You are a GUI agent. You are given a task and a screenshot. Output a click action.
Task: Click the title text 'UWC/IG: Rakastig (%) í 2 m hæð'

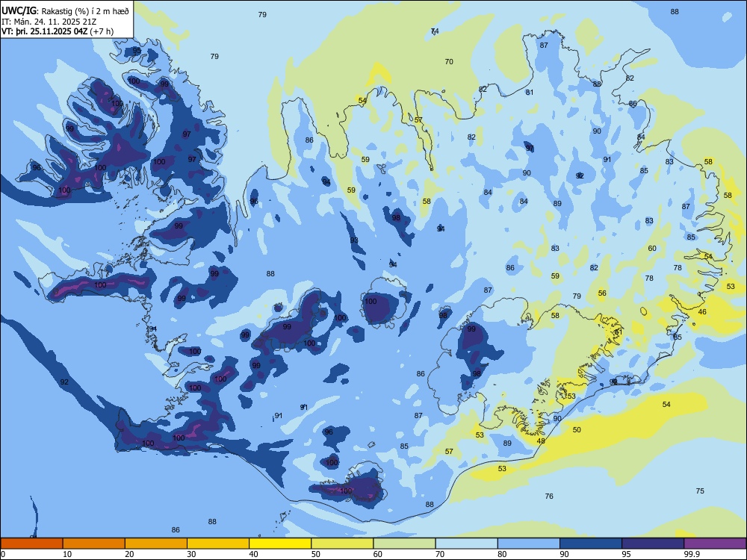tap(65, 10)
